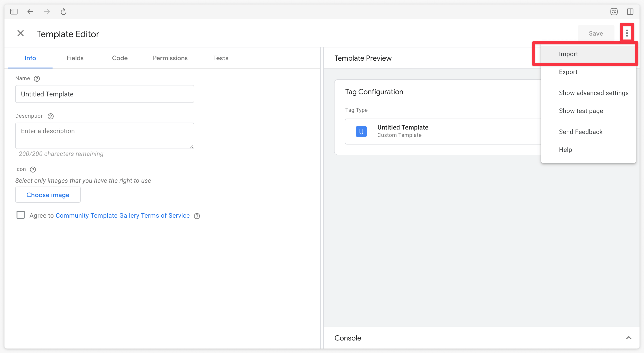Open the Community Template Gallery Terms link

[x=123, y=215]
